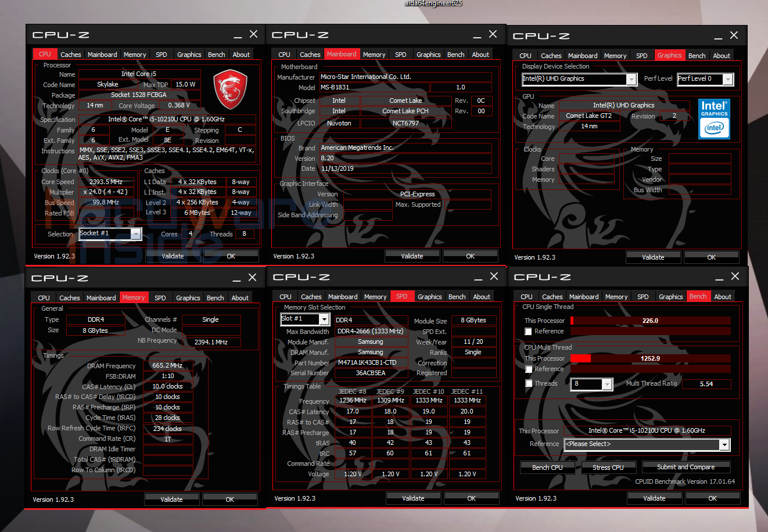Click Manufacturer Micro-Star International field
768x532 pixels.
[x=405, y=77]
